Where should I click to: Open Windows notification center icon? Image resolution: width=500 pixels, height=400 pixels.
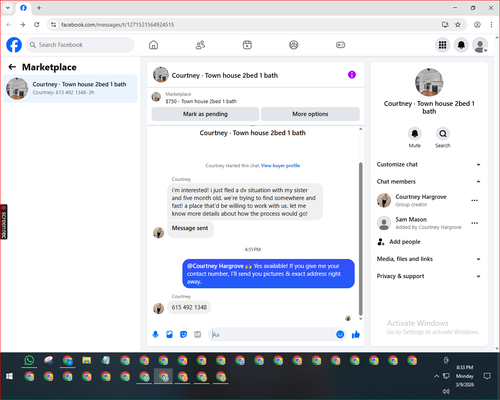coord(487,376)
